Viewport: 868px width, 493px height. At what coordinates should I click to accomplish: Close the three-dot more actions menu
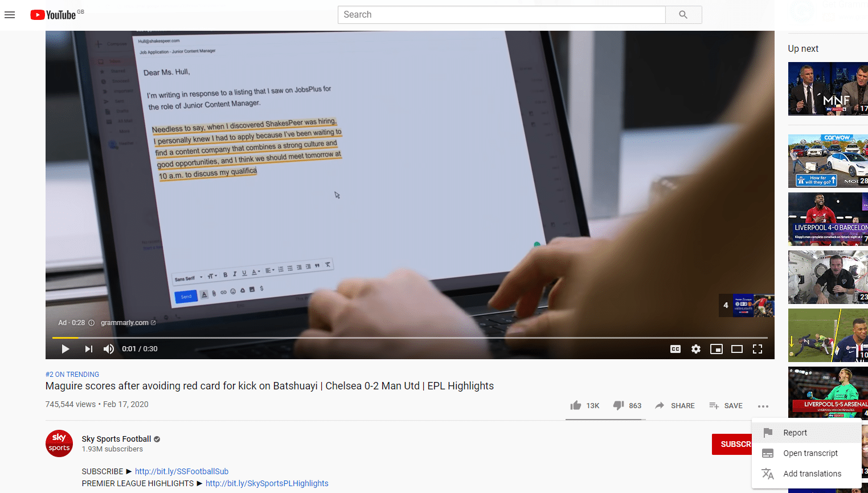tap(763, 406)
